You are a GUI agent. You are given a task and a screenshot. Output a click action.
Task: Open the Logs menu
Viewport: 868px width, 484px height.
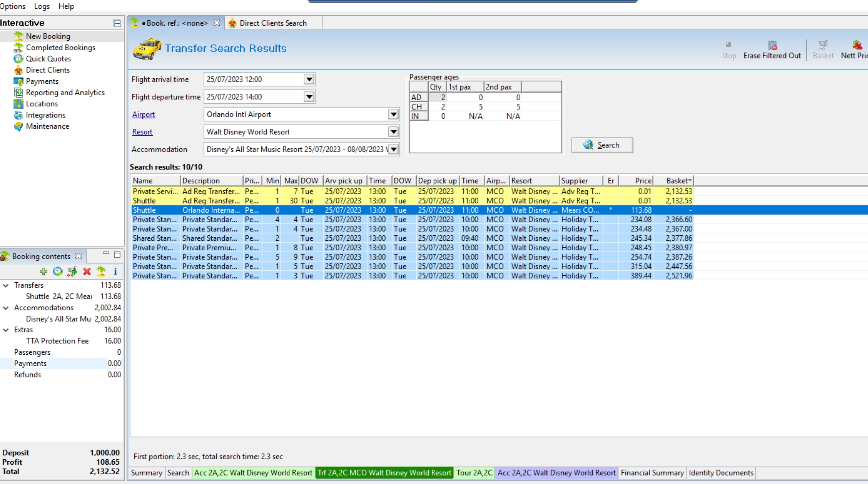click(x=42, y=6)
